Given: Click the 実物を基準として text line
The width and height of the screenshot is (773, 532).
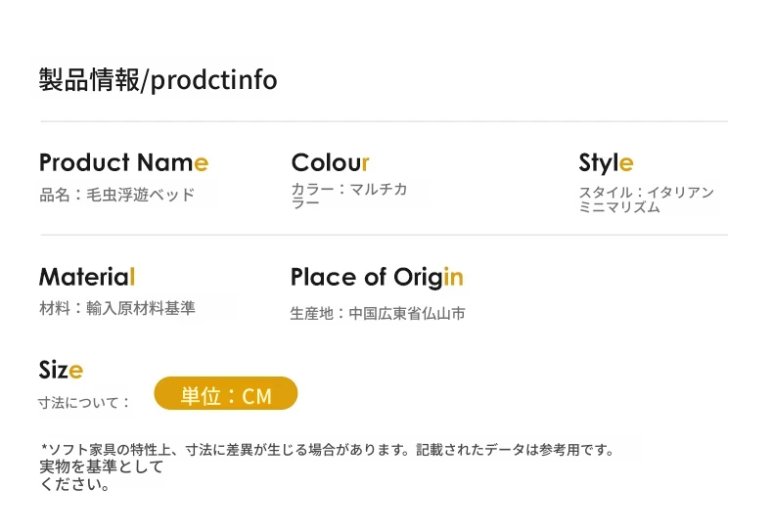Looking at the screenshot, I should [x=102, y=466].
